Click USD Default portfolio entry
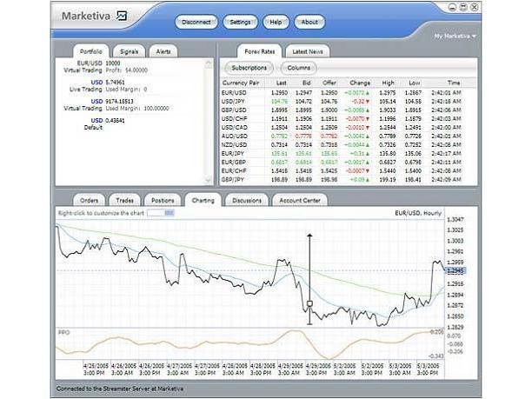This screenshot has height=399, width=532. pyautogui.click(x=104, y=123)
